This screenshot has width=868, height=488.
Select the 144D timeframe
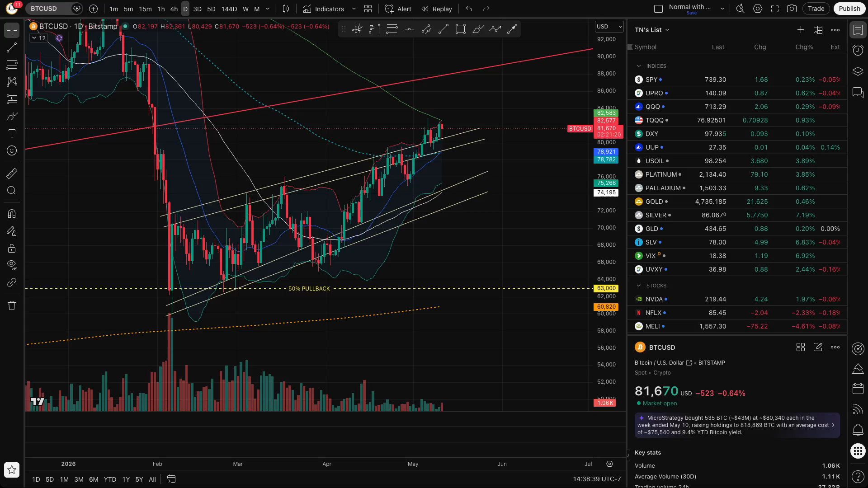coord(229,9)
